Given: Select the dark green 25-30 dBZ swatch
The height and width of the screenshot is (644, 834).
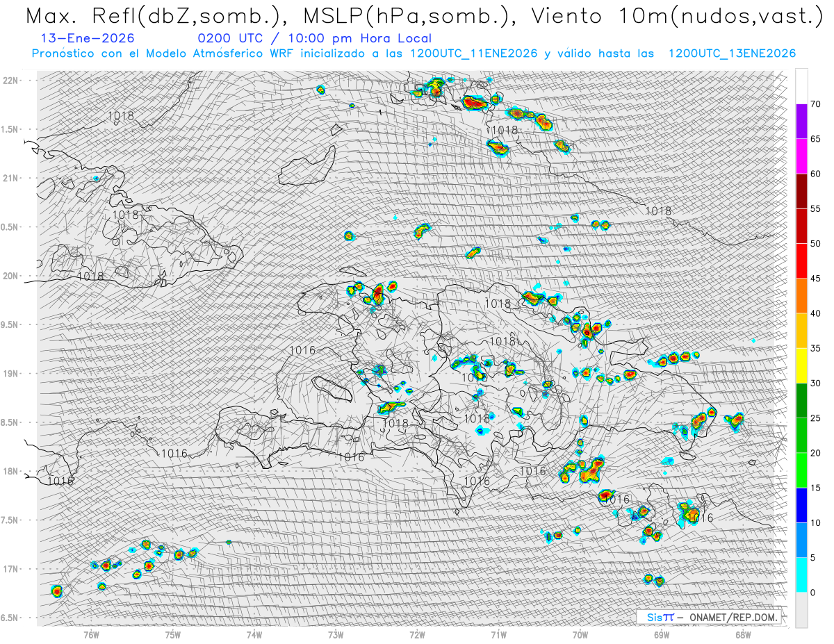Looking at the screenshot, I should pos(801,400).
